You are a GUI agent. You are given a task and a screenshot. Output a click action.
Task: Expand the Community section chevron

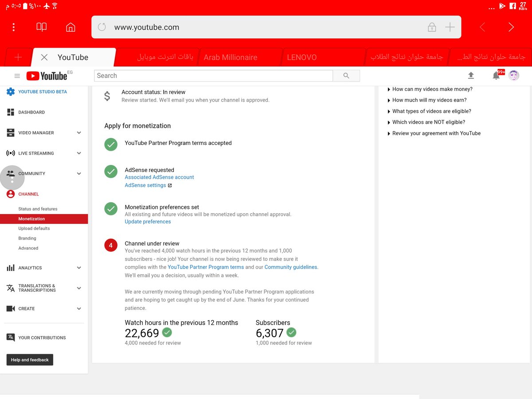point(79,173)
